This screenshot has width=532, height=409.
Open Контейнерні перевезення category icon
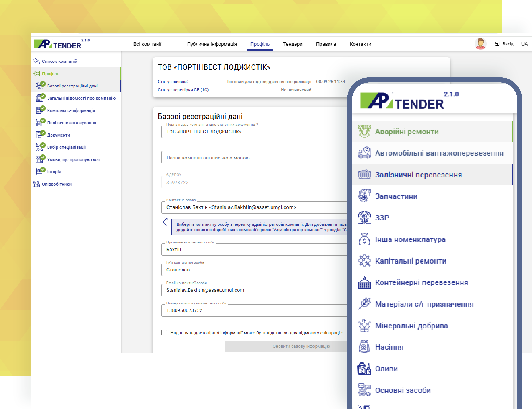(364, 282)
